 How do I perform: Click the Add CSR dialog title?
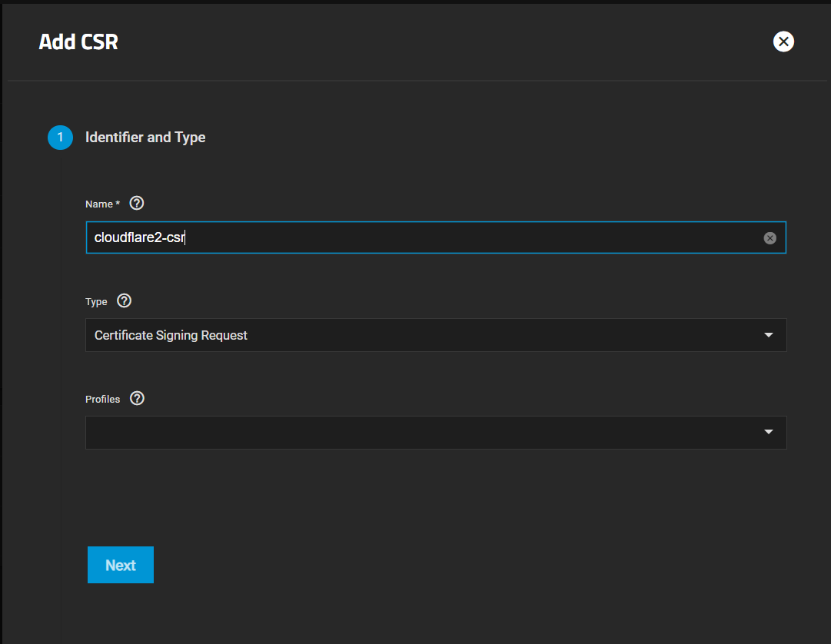click(78, 42)
